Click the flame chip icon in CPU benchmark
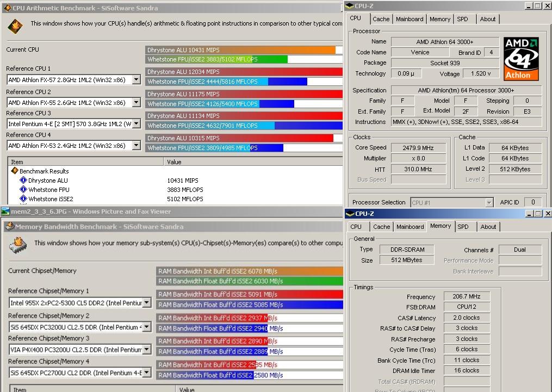552x392 pixels. pyautogui.click(x=15, y=27)
